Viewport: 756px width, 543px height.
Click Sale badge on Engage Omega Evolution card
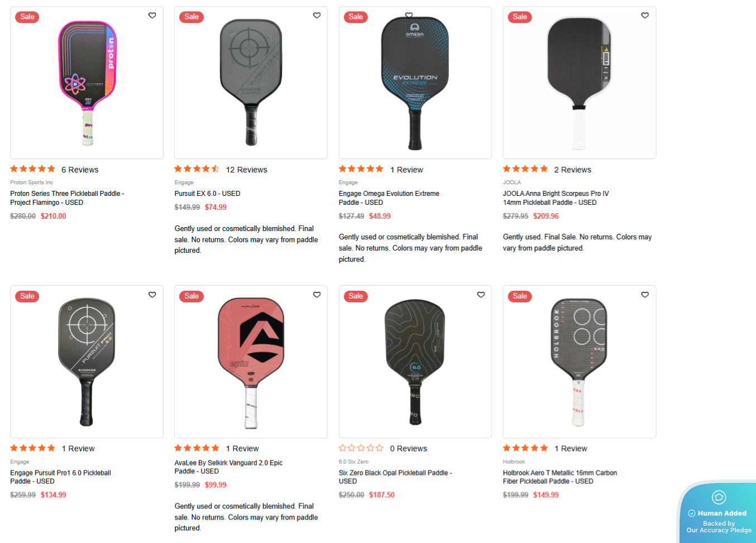coord(356,17)
